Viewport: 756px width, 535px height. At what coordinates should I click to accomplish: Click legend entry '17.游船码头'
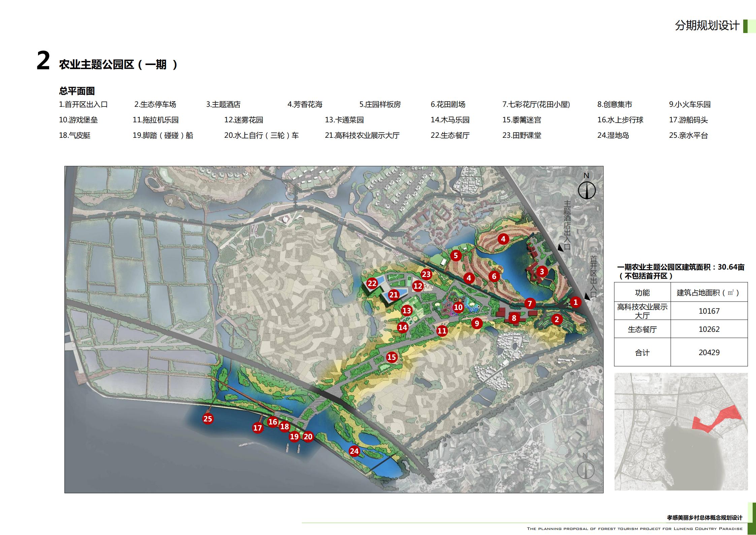689,120
